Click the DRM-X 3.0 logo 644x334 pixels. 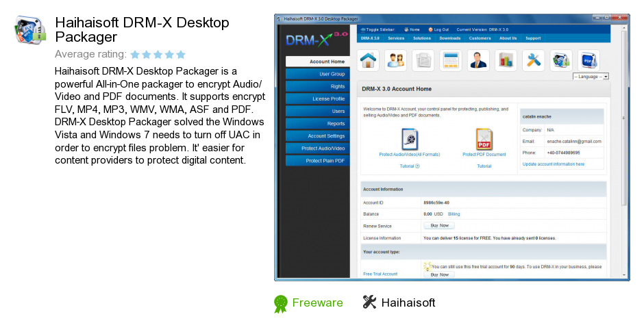point(317,40)
